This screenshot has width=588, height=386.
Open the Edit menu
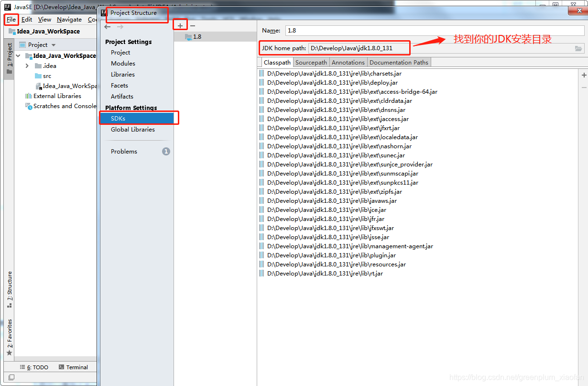pos(27,20)
